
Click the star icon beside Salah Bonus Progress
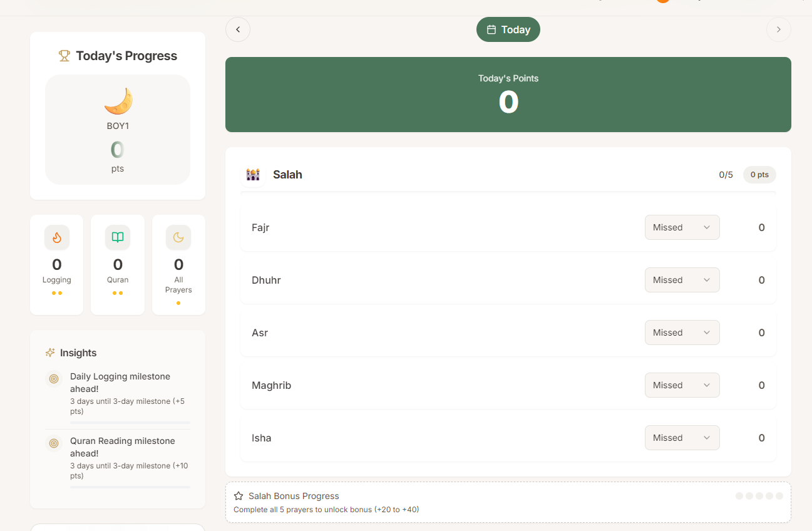tap(239, 496)
